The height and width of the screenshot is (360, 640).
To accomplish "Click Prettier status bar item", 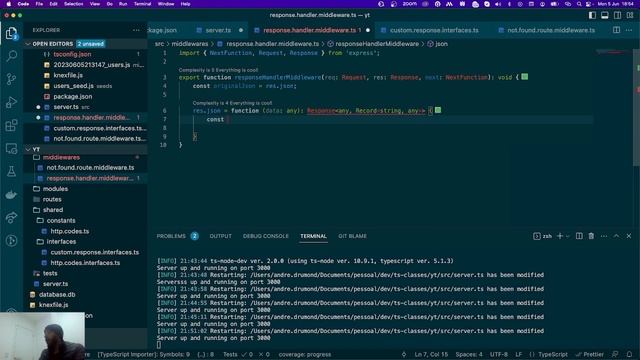I will click(x=589, y=354).
